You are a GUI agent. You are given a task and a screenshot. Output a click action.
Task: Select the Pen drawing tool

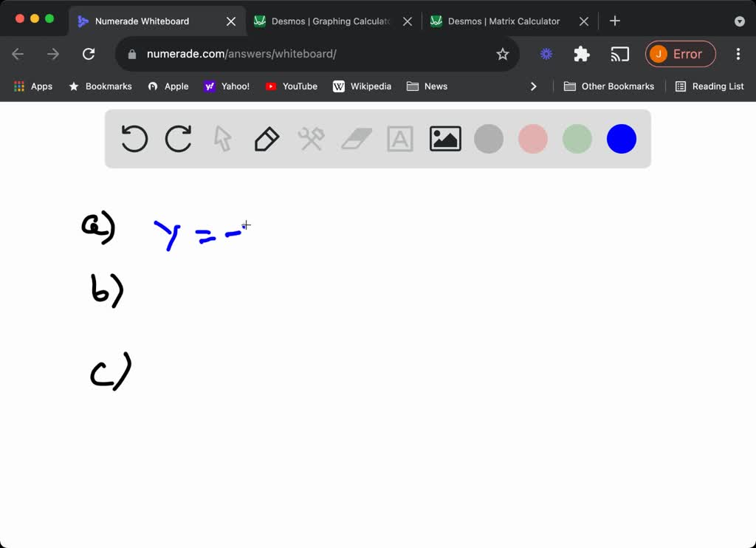coord(267,138)
